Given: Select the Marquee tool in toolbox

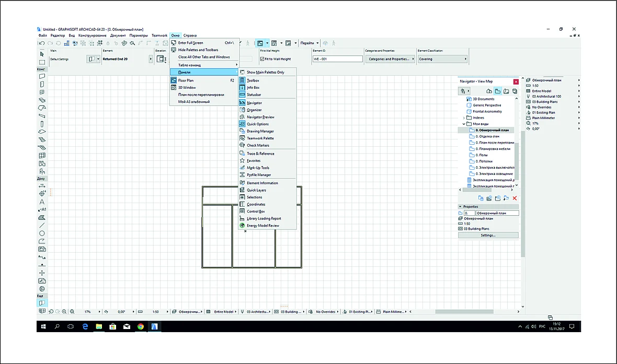Looking at the screenshot, I should coord(42,62).
